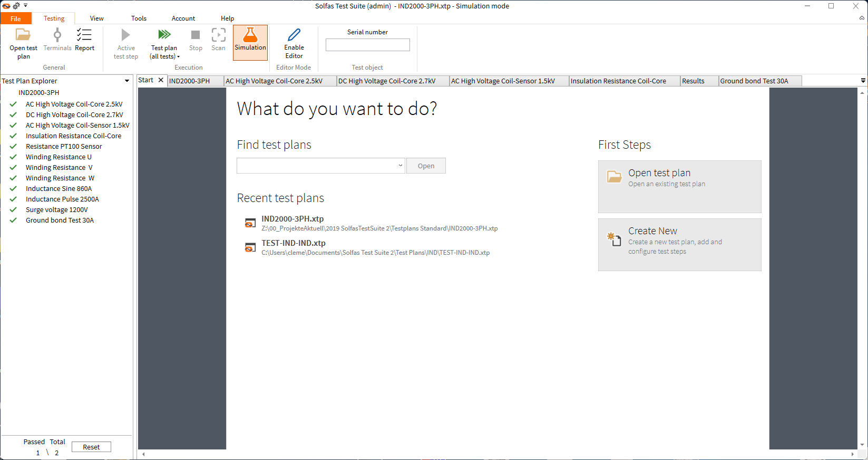Open recent plan IND2000-3PH.xtp
This screenshot has height=460, width=868.
[x=292, y=219]
